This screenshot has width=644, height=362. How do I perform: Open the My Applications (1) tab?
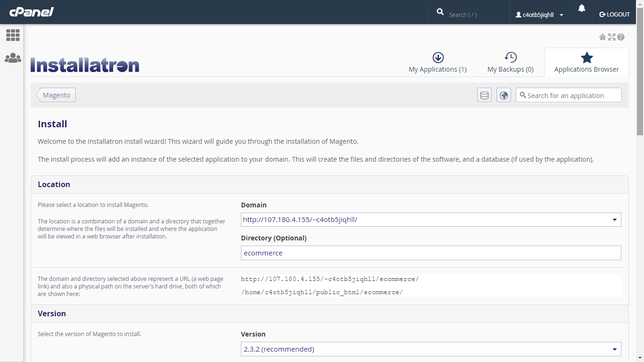438,63
